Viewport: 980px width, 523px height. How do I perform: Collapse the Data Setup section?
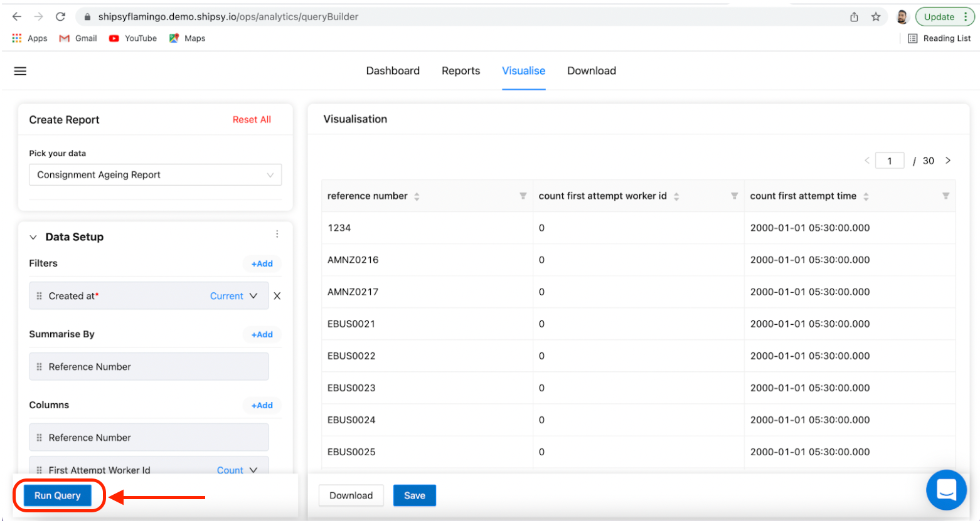pos(33,237)
